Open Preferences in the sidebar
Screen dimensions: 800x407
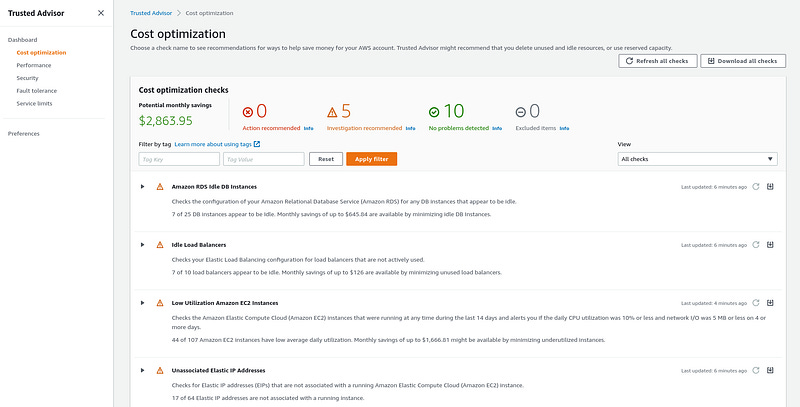[x=23, y=134]
